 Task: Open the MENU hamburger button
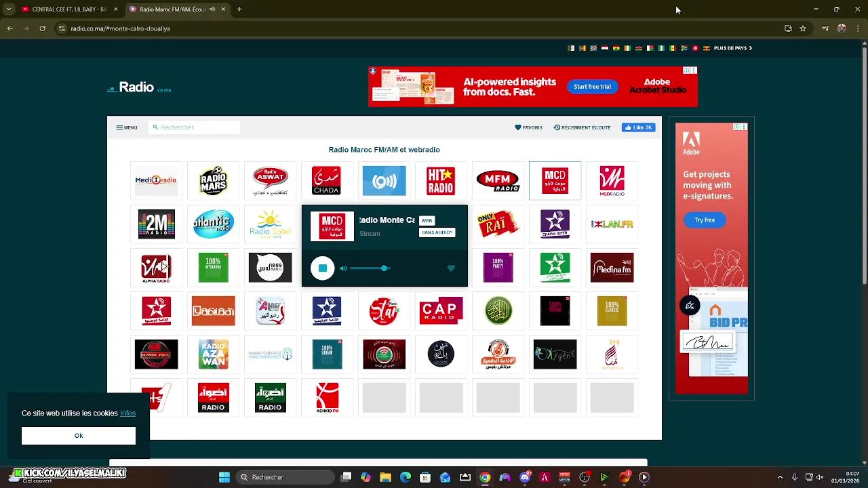point(126,127)
